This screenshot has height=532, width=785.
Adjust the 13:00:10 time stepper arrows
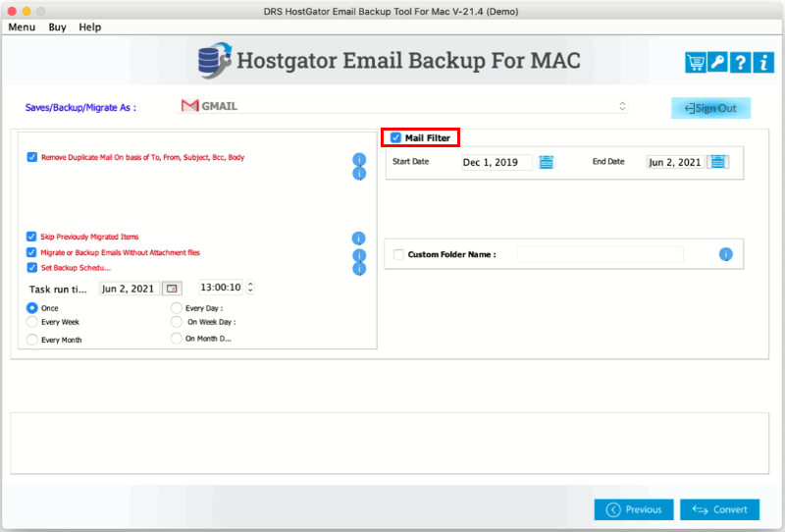(x=250, y=287)
